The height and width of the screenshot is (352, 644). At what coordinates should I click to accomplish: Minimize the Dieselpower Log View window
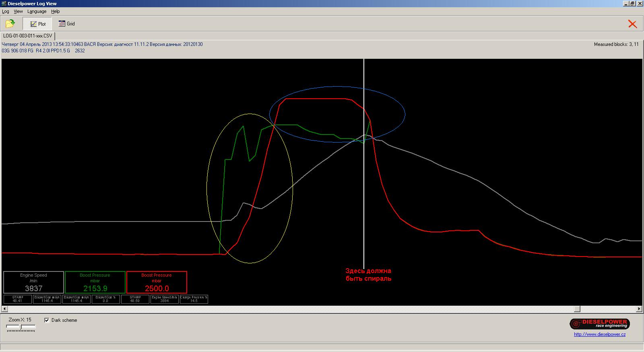point(626,4)
